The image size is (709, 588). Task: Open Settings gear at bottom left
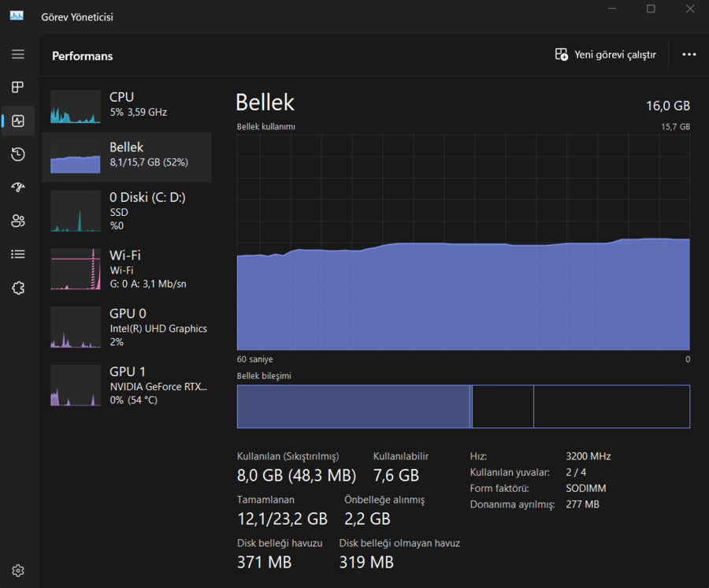(18, 571)
